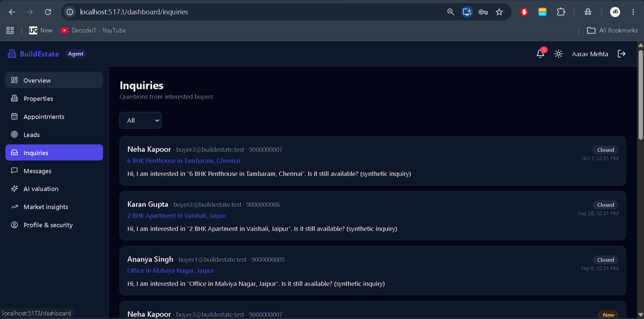Viewport: 644px width, 319px height.
Task: Click the Inquiries inbox icon
Action: tap(14, 153)
